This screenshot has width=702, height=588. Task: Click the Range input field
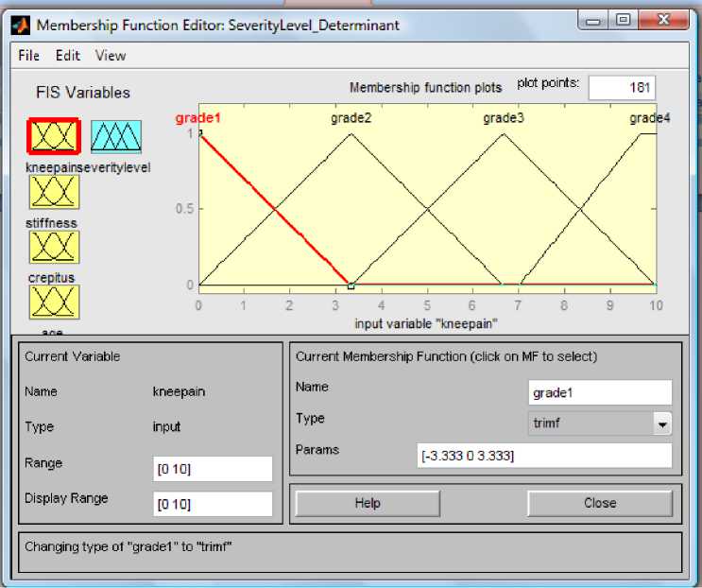[213, 469]
